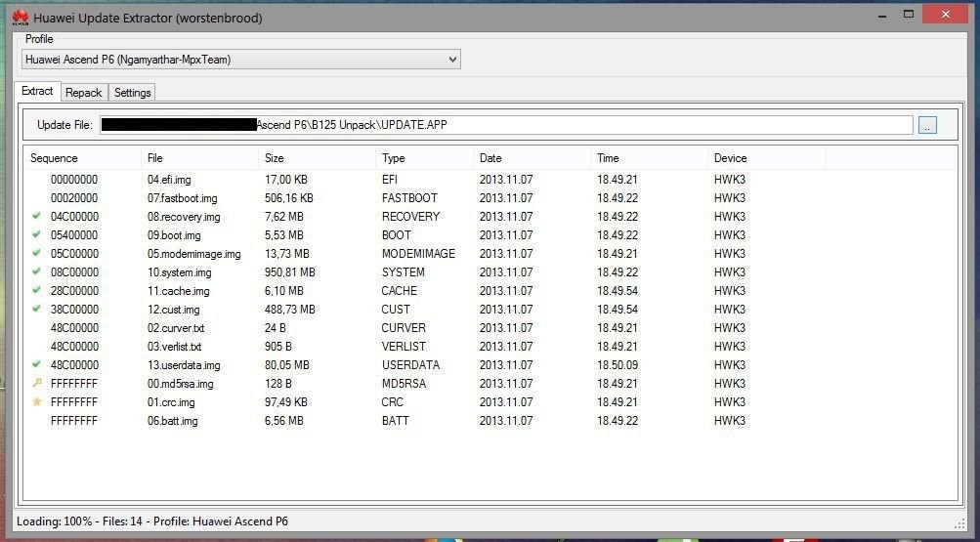This screenshot has width=980, height=542.
Task: Sort list by File column header
Action: tap(200, 158)
